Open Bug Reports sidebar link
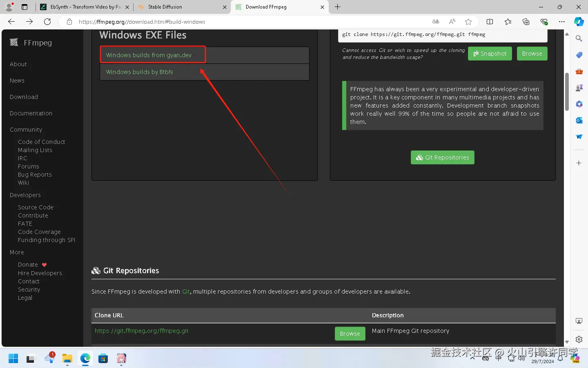Viewport: 588px width, 368px height. tap(35, 175)
